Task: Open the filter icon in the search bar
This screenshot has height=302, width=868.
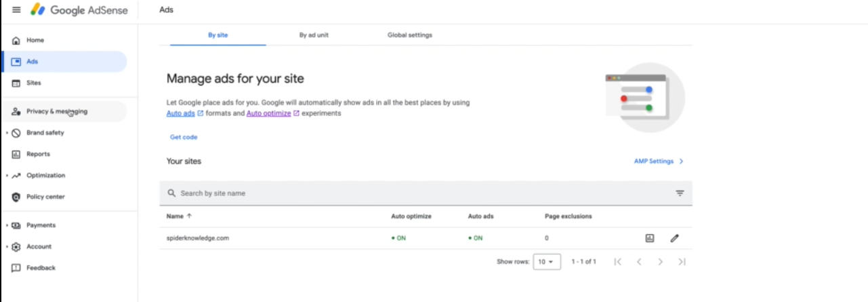Action: [680, 193]
